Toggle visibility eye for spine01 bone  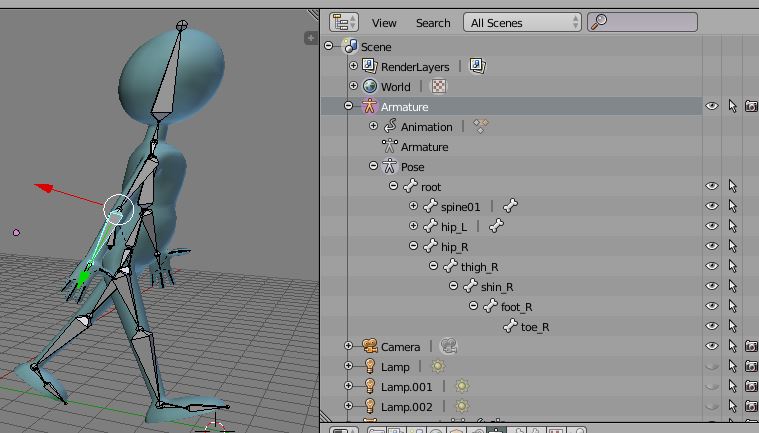[712, 206]
